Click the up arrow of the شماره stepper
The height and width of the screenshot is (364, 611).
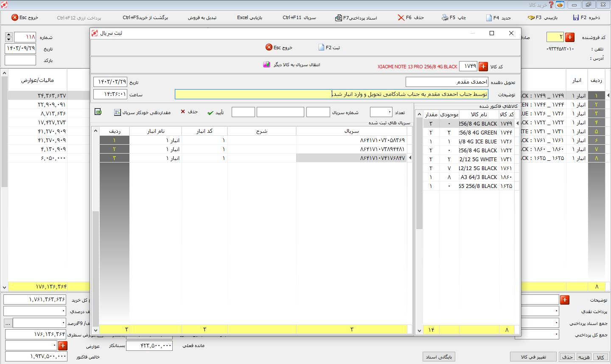[9, 34]
